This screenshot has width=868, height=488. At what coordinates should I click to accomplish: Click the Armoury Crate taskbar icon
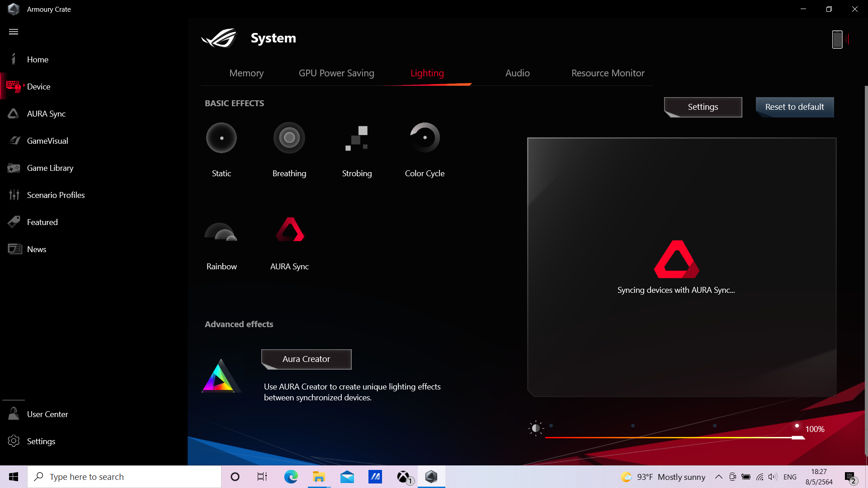click(431, 477)
